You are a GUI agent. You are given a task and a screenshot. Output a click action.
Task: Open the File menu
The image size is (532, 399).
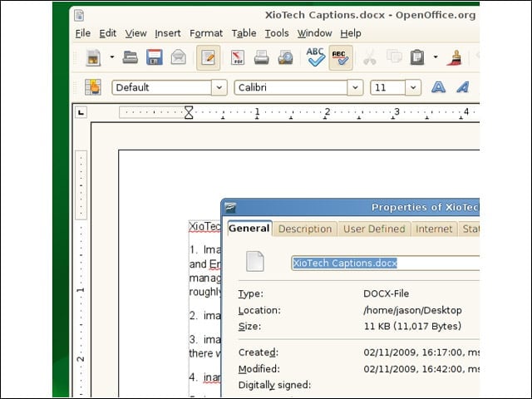83,33
